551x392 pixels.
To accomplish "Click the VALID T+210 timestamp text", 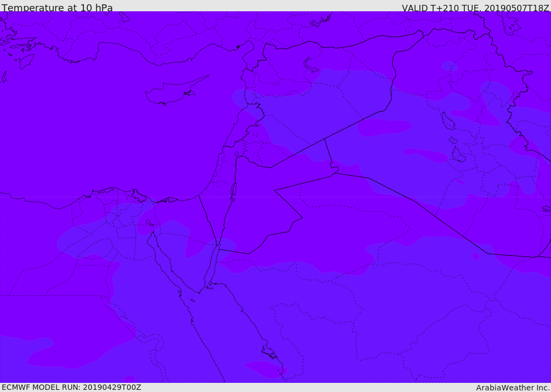I will click(x=475, y=8).
